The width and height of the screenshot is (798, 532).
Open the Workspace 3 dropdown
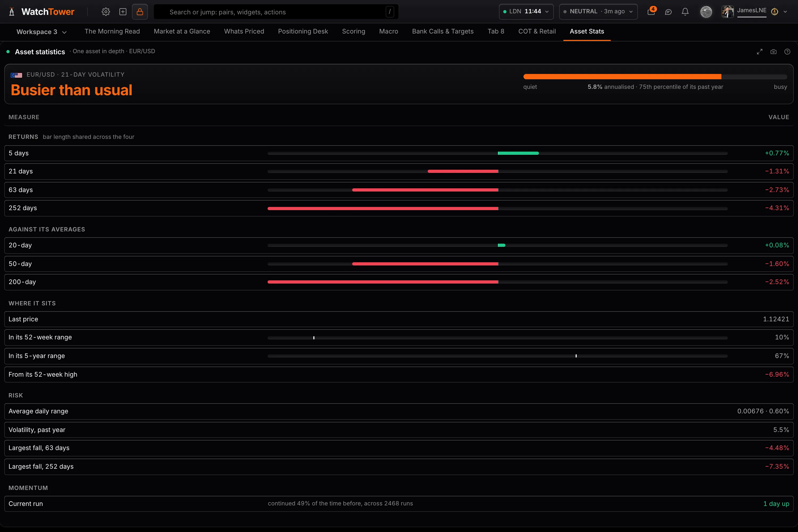coord(41,32)
